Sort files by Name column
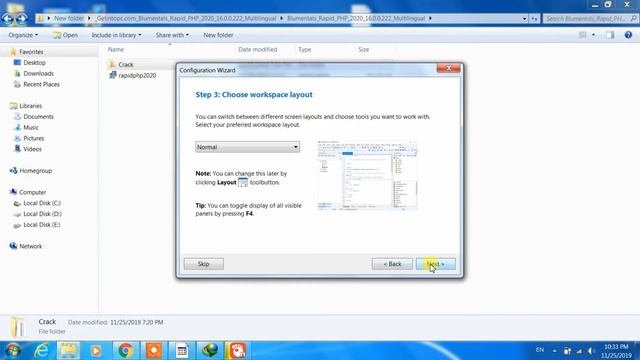This screenshot has height=360, width=640. coord(116,49)
